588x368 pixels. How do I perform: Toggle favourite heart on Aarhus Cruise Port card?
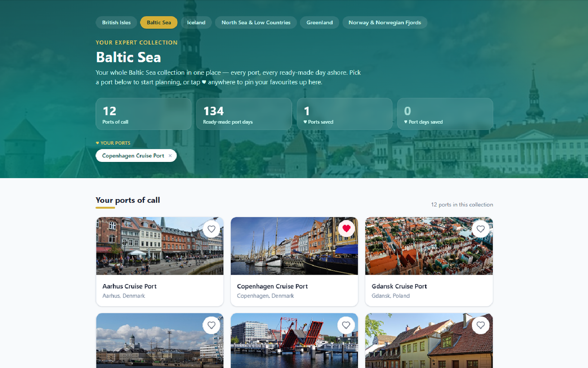[x=211, y=229]
